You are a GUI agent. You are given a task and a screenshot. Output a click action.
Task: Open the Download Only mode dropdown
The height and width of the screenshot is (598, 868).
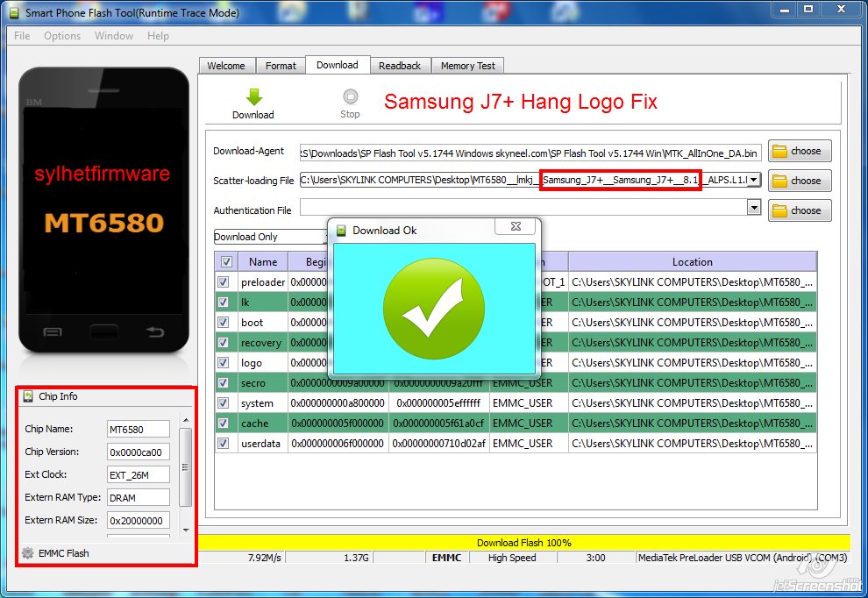271,237
